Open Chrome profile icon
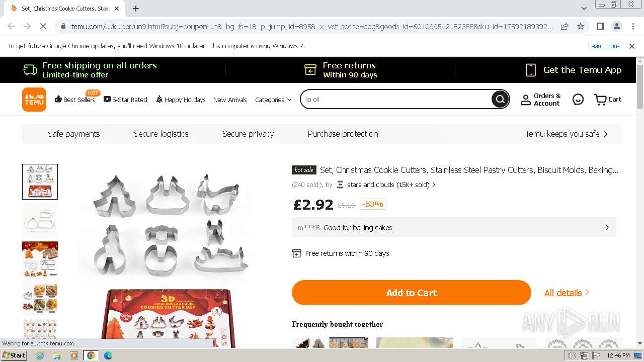The width and height of the screenshot is (644, 362). click(x=617, y=26)
